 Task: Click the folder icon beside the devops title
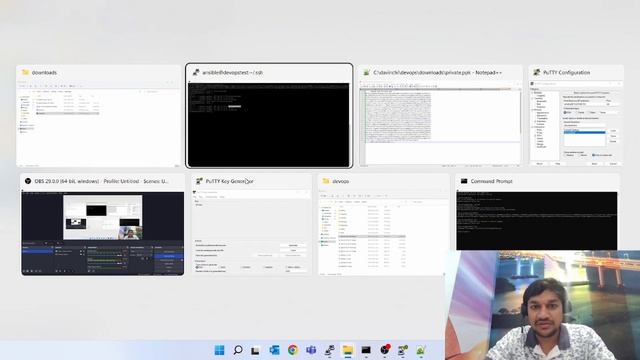[x=326, y=181]
